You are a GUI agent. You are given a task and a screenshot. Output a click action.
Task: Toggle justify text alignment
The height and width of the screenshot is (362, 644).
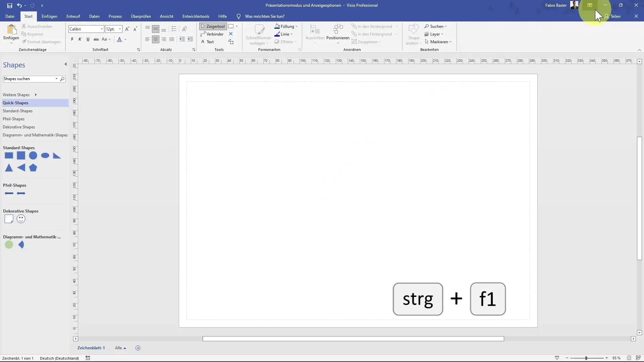tap(172, 39)
